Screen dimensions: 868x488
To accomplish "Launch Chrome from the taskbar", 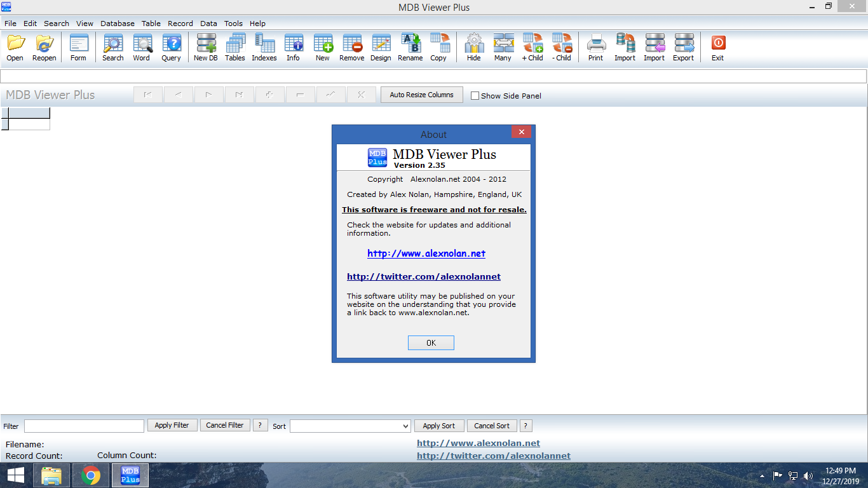I will [91, 475].
